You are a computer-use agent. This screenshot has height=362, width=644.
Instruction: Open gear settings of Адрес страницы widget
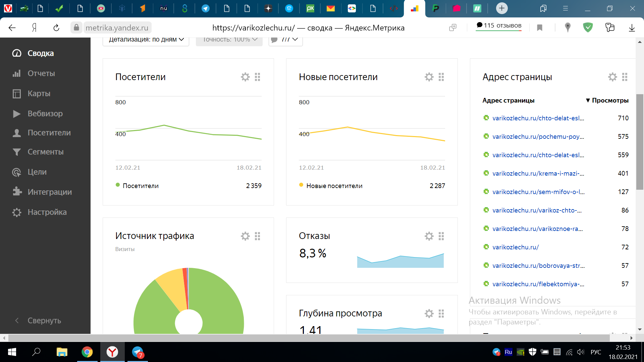tap(612, 77)
